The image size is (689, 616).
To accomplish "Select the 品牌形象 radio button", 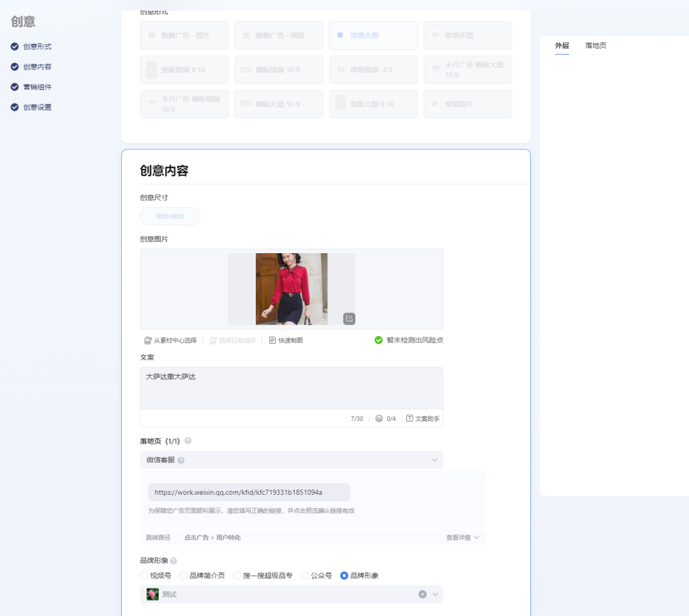I will point(344,576).
